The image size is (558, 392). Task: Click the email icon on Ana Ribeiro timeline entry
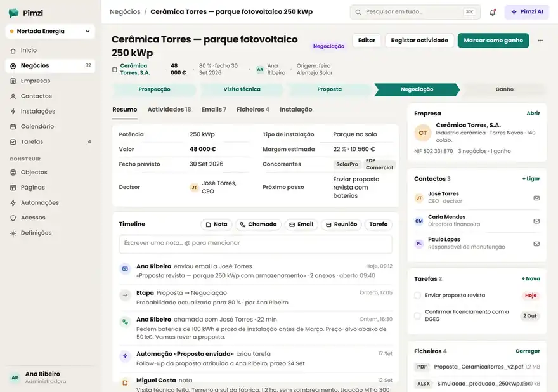pyautogui.click(x=126, y=269)
